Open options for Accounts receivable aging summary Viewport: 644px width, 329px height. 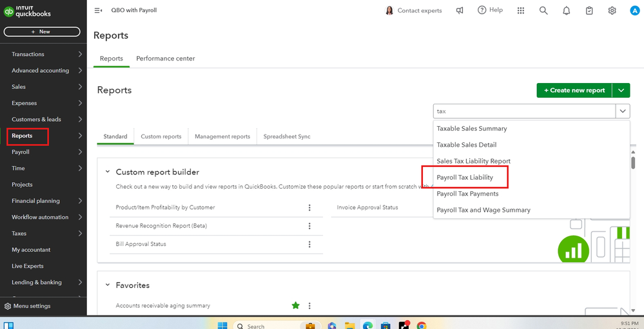[309, 306]
